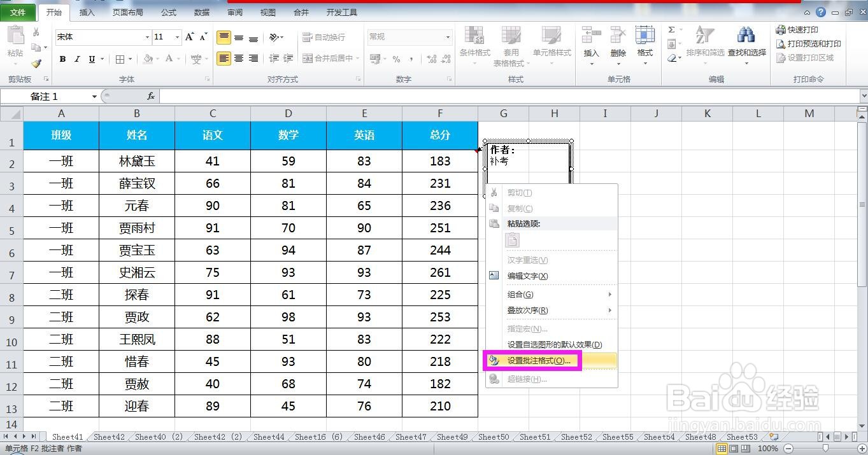Open 叠放次序(R) submenu in context menu
Viewport: 868px width, 455px height.
(551, 311)
